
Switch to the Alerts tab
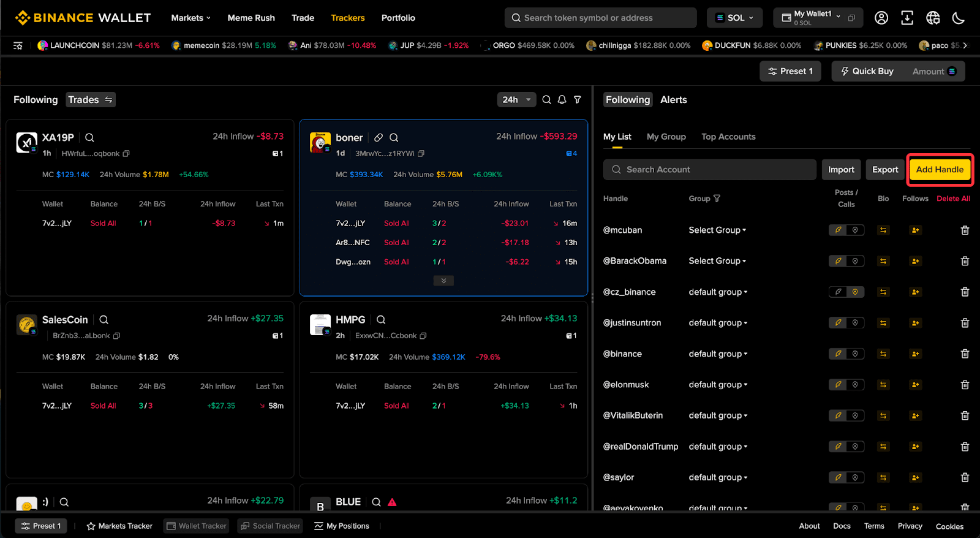coord(673,99)
